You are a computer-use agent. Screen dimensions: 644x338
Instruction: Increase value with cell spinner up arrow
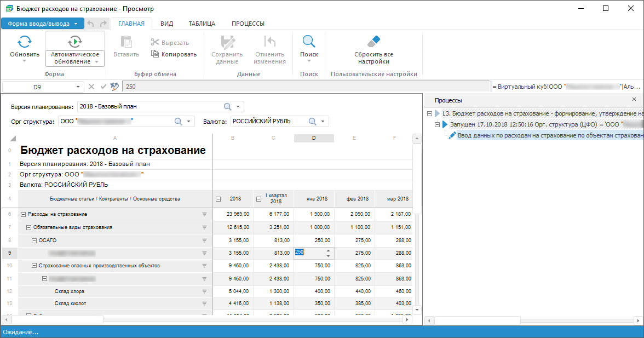(x=328, y=249)
